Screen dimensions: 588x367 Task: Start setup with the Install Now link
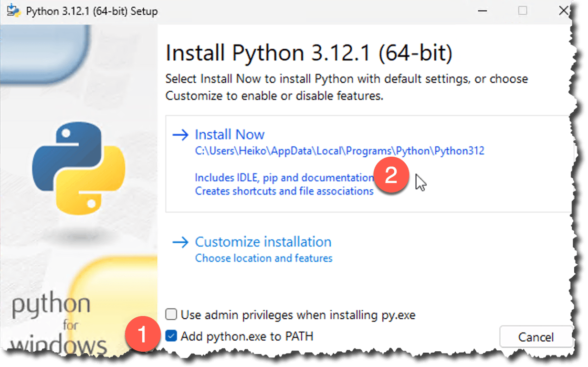(x=230, y=135)
